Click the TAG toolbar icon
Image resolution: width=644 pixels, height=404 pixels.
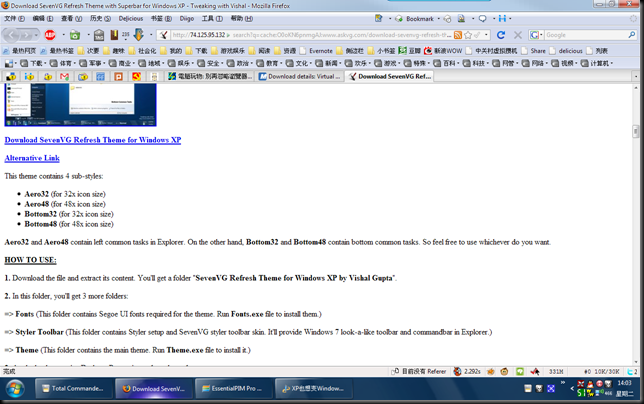click(99, 35)
